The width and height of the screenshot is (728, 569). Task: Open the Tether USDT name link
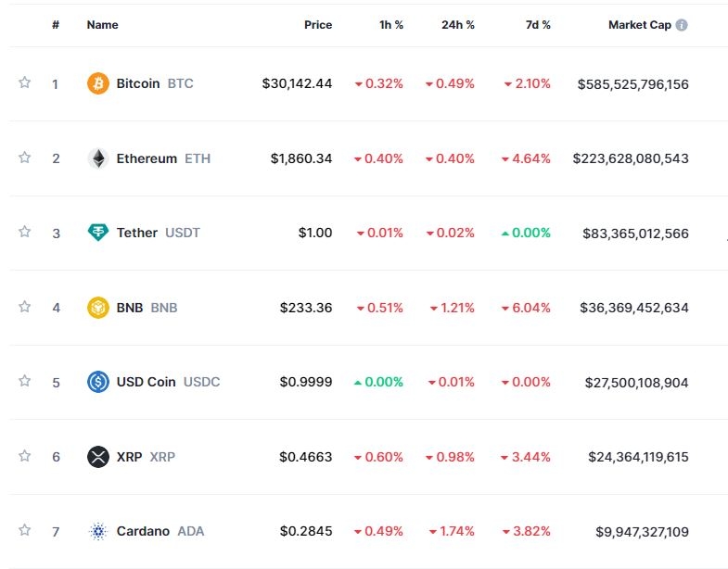coord(137,233)
